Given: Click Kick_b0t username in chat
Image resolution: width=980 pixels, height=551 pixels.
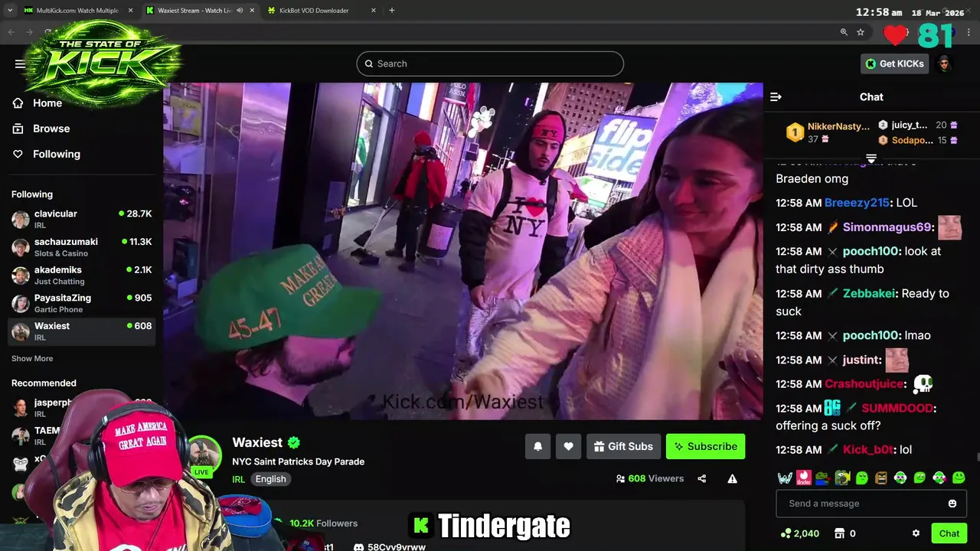Looking at the screenshot, I should point(868,450).
